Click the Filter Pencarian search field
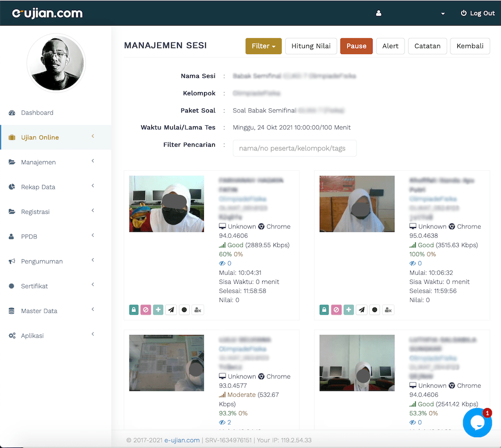Image resolution: width=501 pixels, height=448 pixels. (295, 148)
